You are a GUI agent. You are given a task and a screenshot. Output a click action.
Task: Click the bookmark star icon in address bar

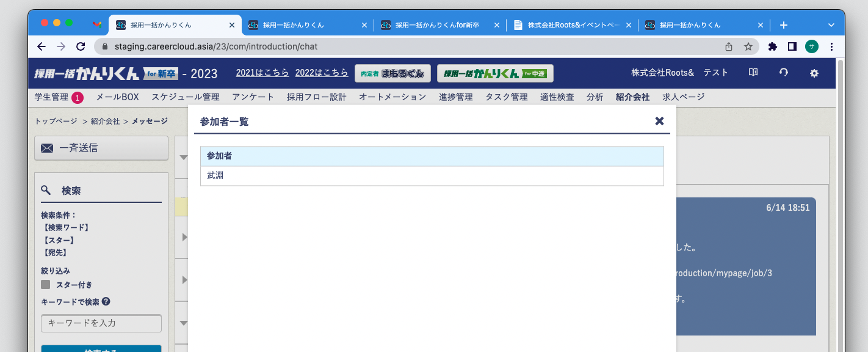click(748, 46)
